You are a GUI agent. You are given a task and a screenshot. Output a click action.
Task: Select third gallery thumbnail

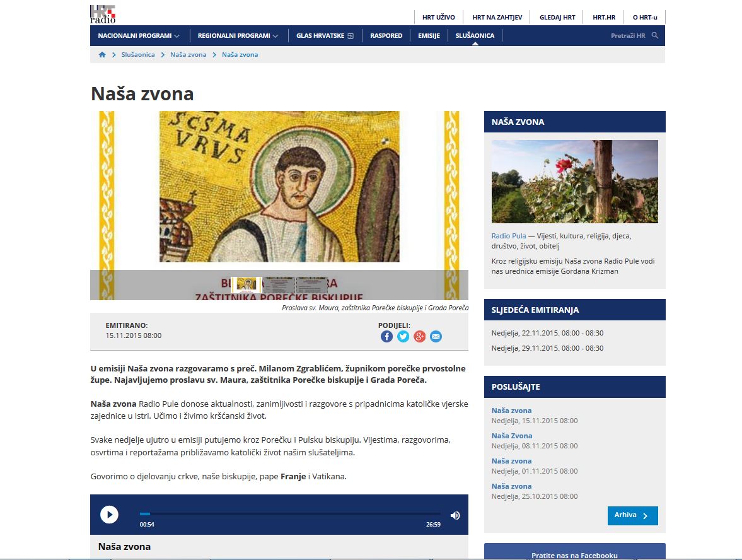pos(312,285)
